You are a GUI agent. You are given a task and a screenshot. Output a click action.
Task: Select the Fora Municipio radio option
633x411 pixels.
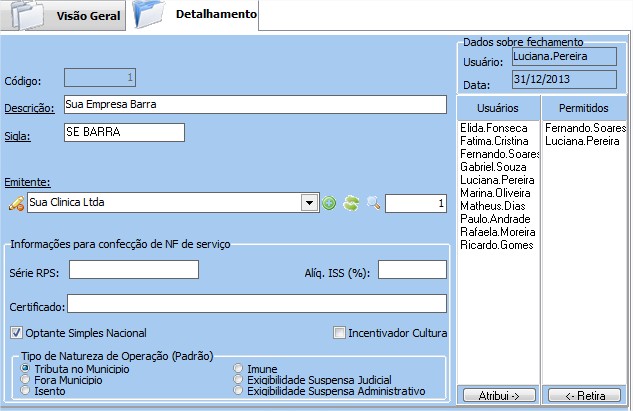(25, 380)
